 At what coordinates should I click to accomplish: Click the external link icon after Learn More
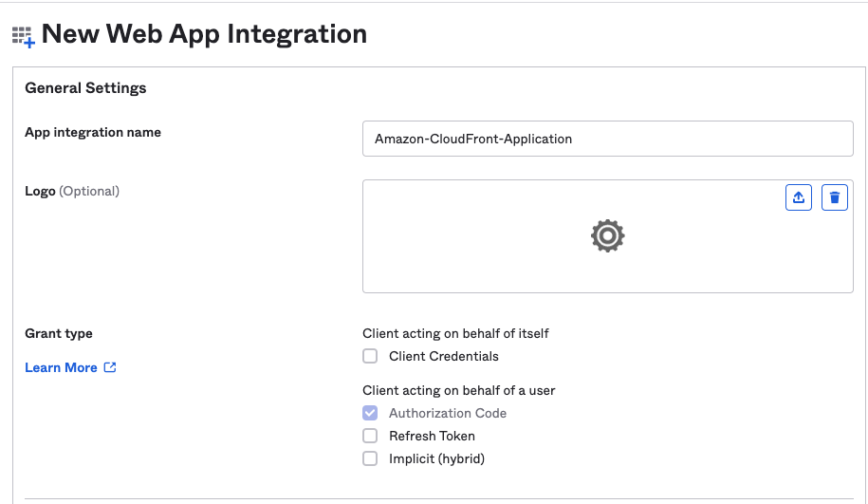point(110,367)
